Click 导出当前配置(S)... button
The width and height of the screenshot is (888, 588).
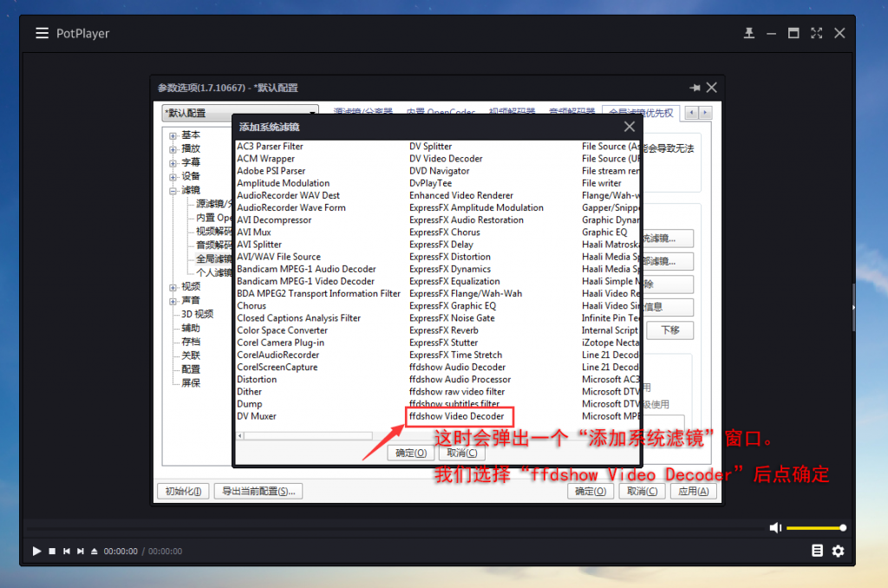258,491
